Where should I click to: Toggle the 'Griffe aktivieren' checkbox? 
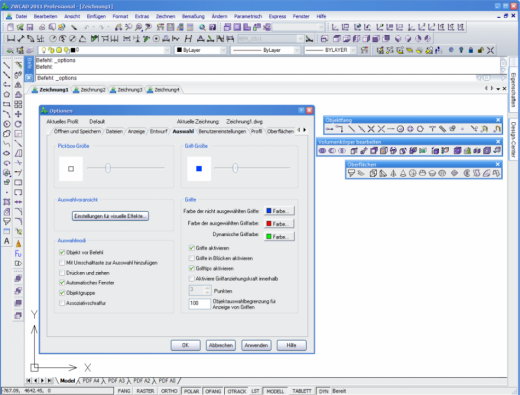pyautogui.click(x=192, y=248)
